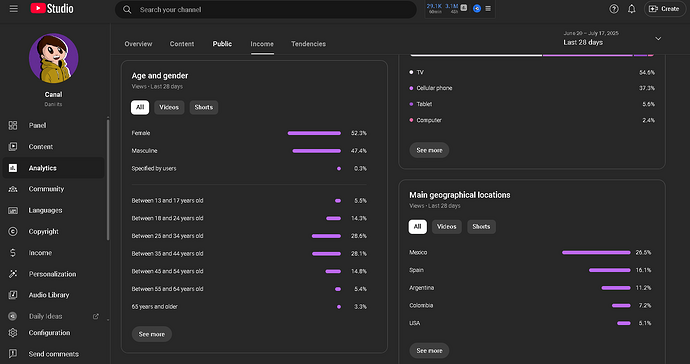690x364 pixels.
Task: Select Videos filter in geographical locations
Action: (447, 227)
